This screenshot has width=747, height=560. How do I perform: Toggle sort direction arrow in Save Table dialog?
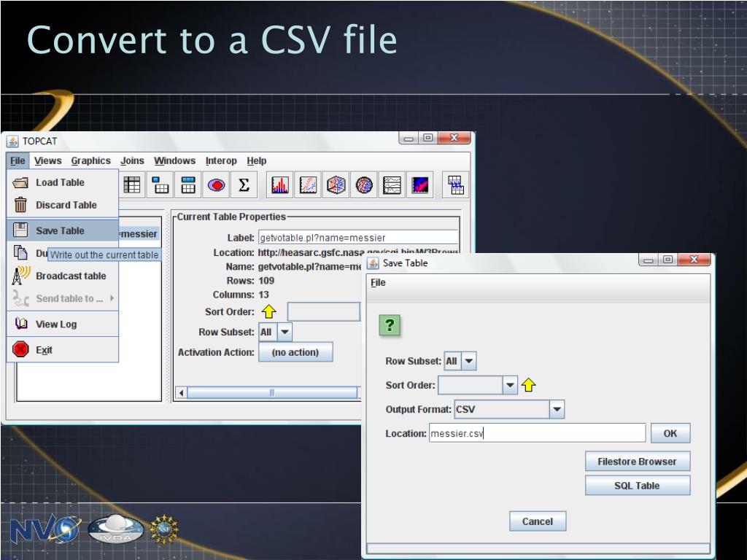click(x=528, y=385)
